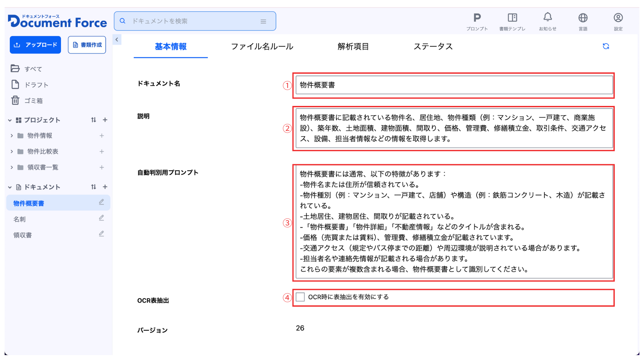Click the 書類作成 button
Viewport: 644px width, 362px height.
pos(87,45)
